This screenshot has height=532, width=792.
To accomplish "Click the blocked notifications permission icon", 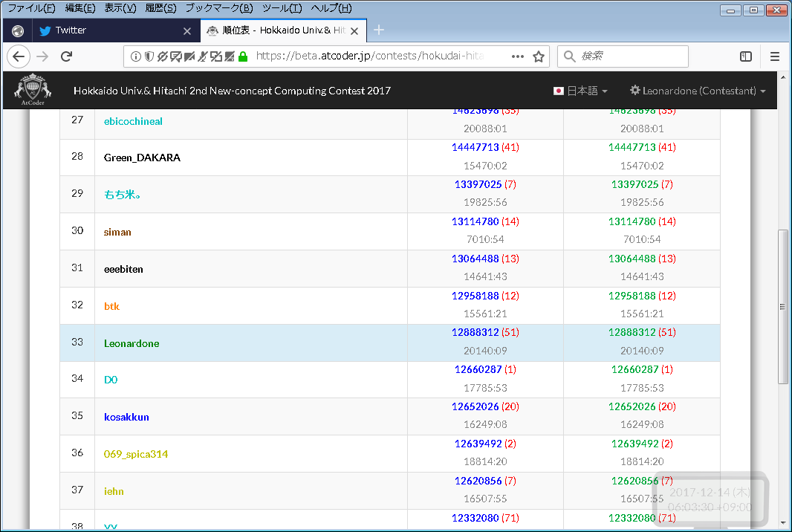I will point(176,56).
